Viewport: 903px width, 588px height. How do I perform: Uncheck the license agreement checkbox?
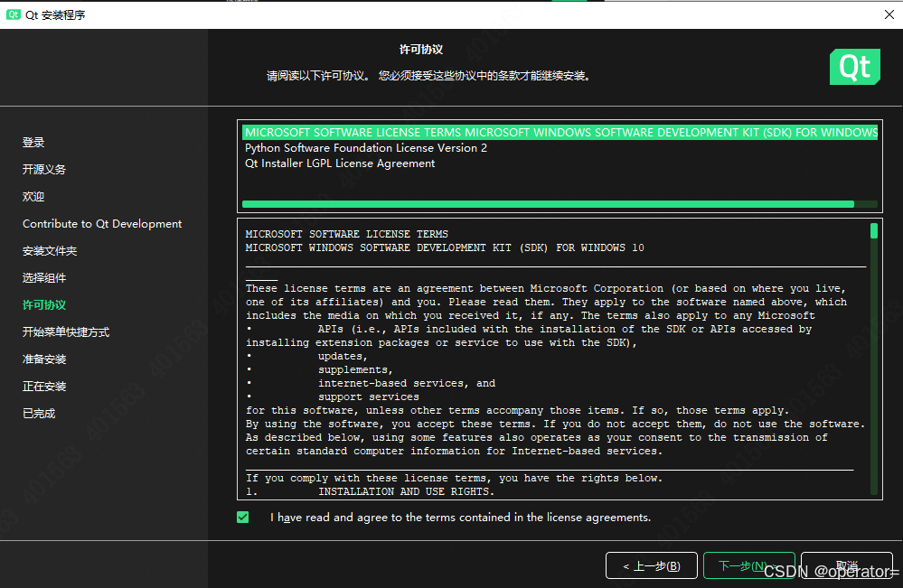point(243,518)
